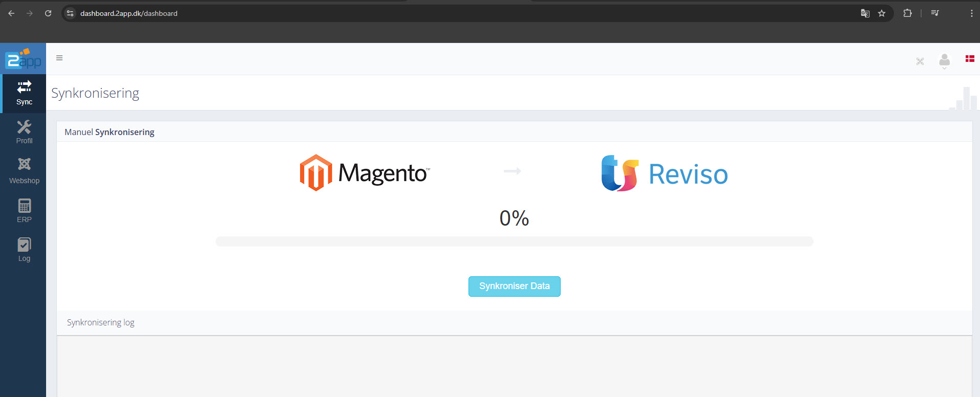Viewport: 980px width, 397px height.
Task: Expand the user profile dropdown
Action: coord(944,61)
